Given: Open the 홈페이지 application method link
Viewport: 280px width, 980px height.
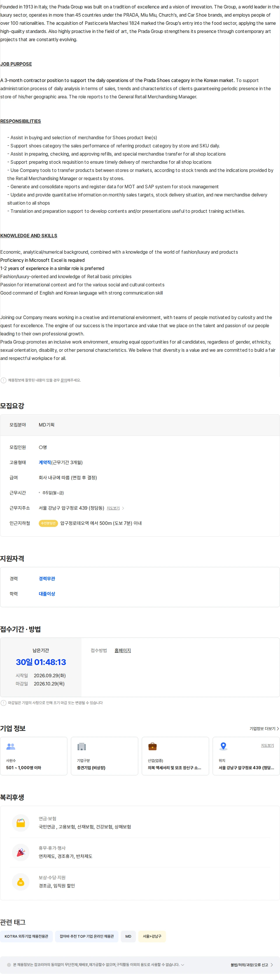Looking at the screenshot, I should click(123, 650).
